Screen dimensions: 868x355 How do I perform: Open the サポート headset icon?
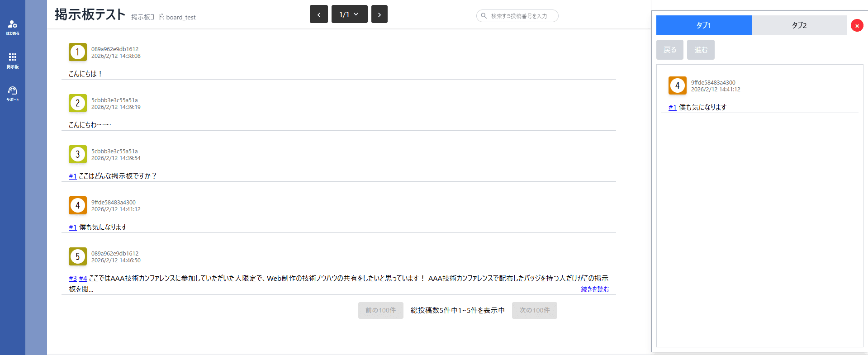point(13,93)
